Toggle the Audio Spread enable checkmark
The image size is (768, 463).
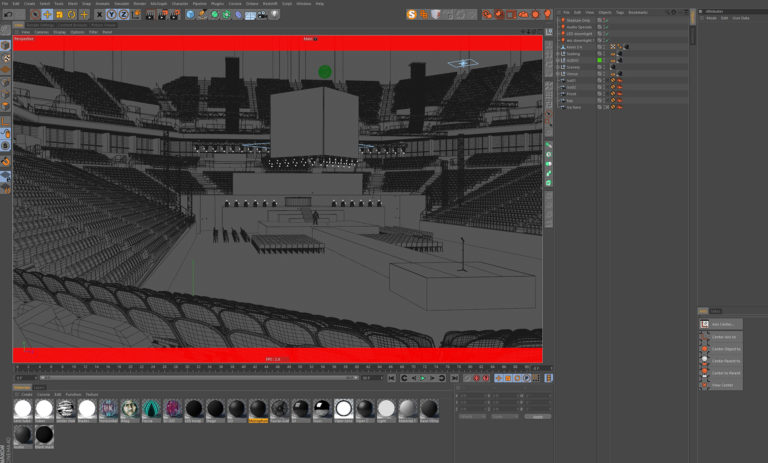tap(606, 27)
